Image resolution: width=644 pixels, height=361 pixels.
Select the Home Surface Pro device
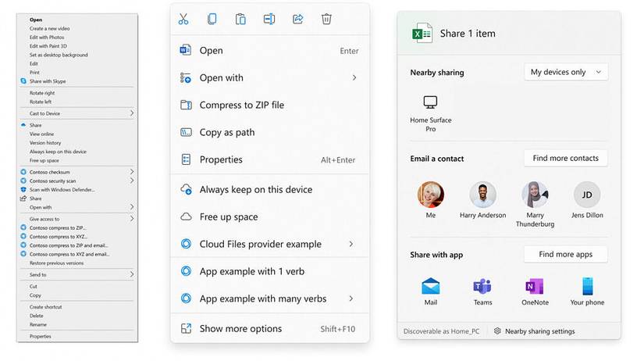coord(430,113)
